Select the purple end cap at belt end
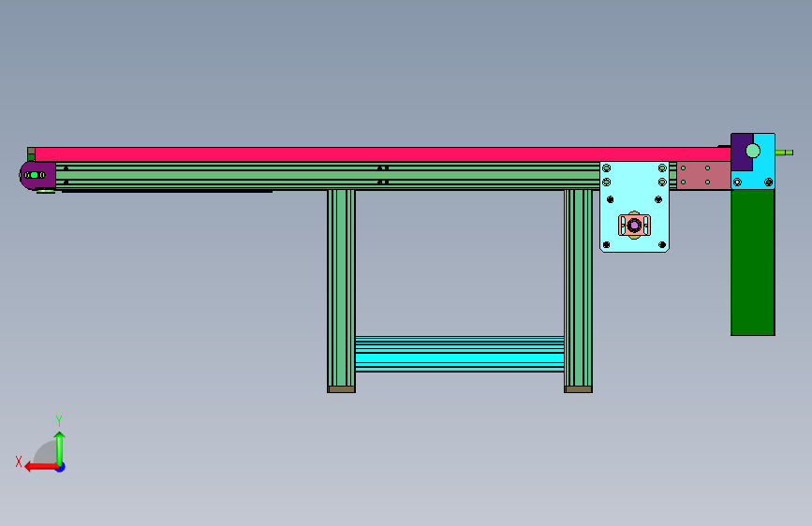The width and height of the screenshot is (812, 526). (x=37, y=175)
